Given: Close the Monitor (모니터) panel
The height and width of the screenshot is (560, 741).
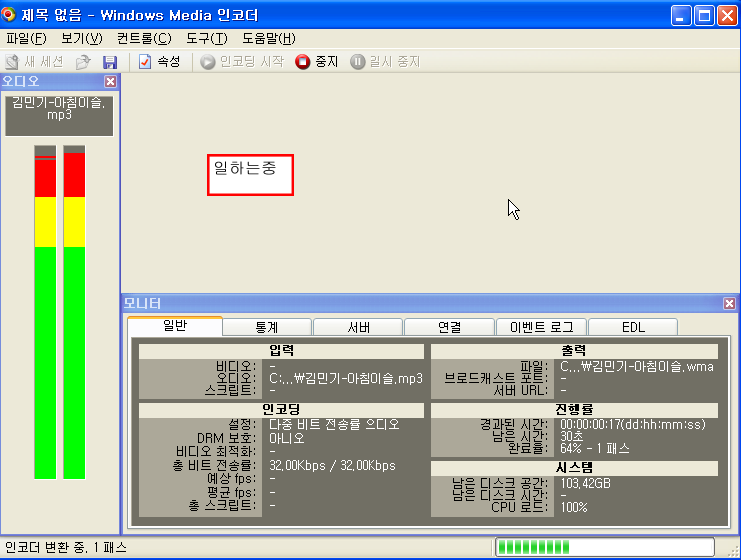Looking at the screenshot, I should pyautogui.click(x=729, y=304).
